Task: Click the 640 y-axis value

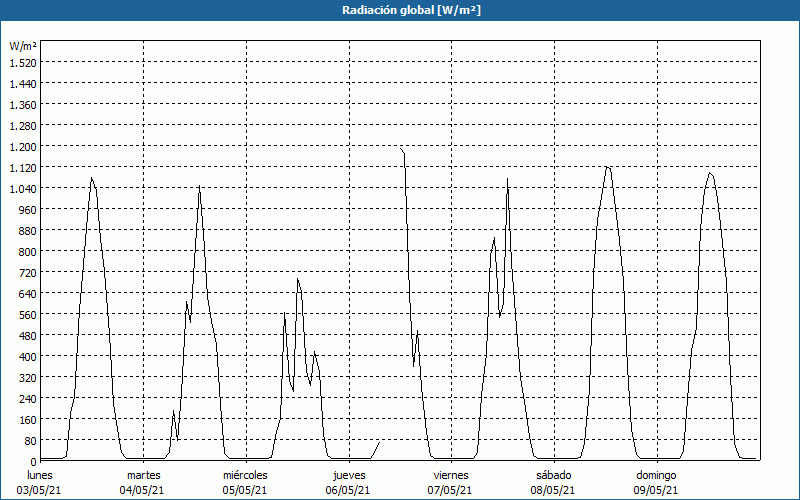Action: [x=28, y=293]
